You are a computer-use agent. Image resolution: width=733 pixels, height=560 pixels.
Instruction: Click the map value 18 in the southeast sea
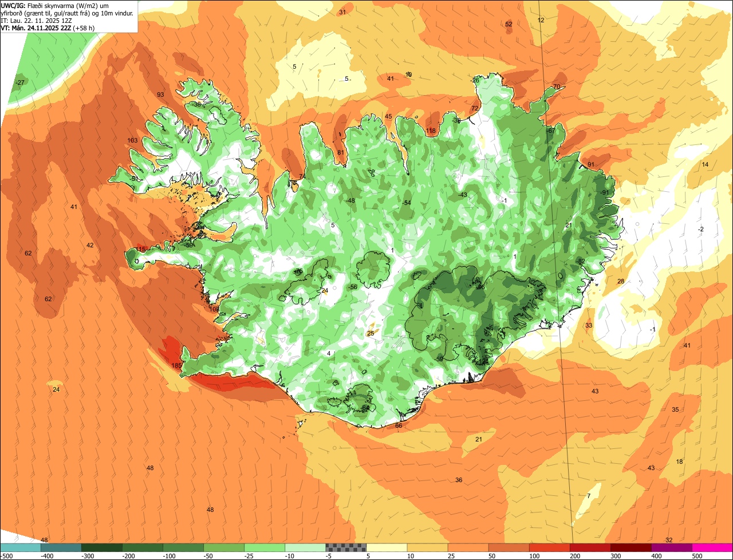click(679, 462)
